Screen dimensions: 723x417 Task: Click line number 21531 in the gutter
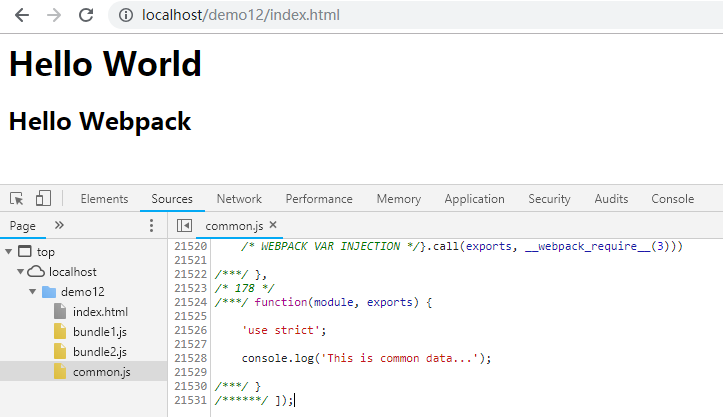click(x=190, y=400)
